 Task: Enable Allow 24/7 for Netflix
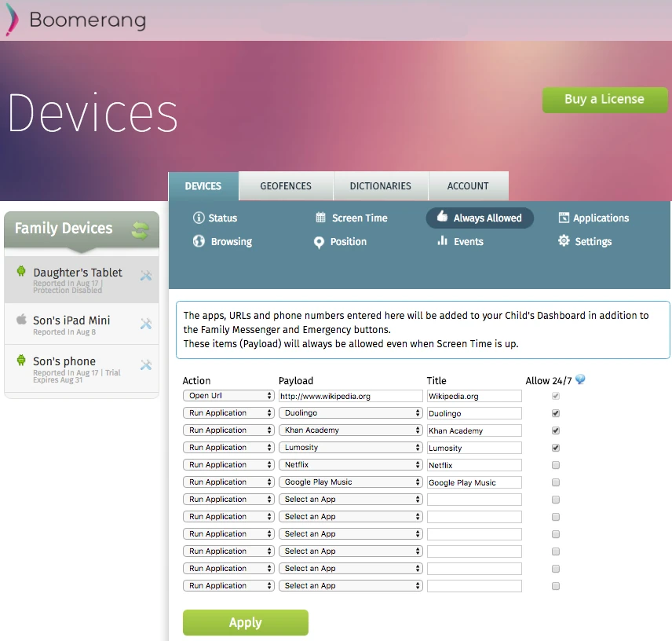pyautogui.click(x=556, y=464)
